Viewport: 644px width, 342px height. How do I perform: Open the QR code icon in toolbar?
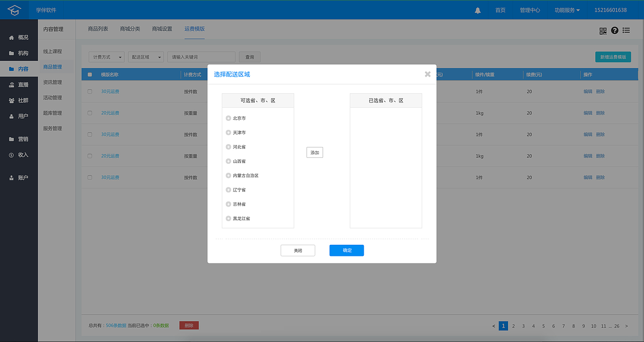click(603, 31)
